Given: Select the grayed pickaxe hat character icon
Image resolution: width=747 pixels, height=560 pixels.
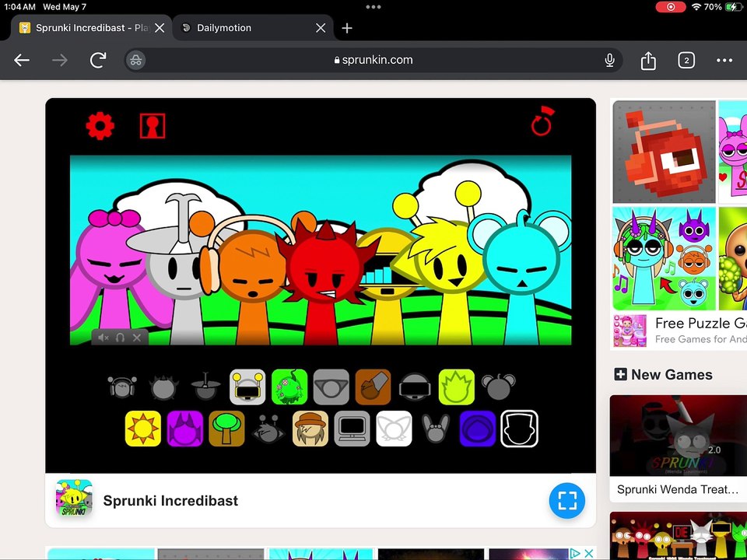Looking at the screenshot, I should 205,387.
